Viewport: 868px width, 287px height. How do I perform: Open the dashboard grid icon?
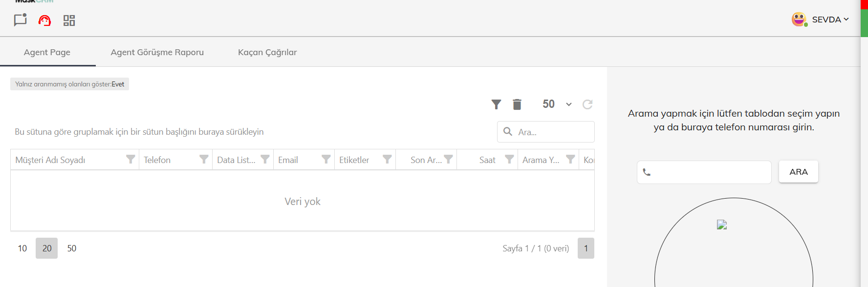point(69,20)
